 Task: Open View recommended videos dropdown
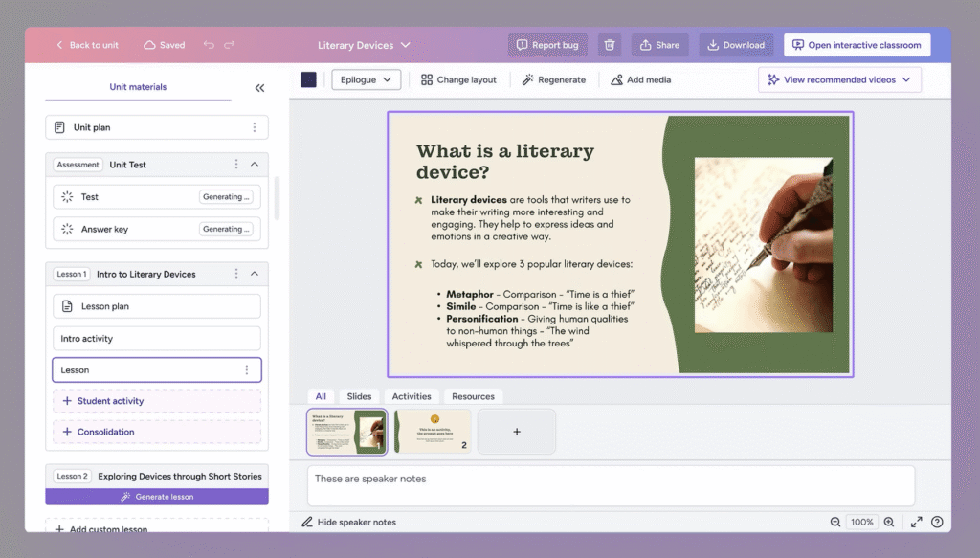tap(839, 80)
